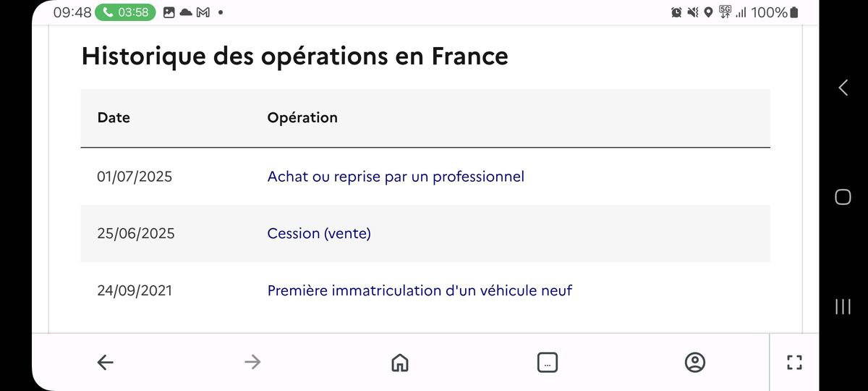Click the 'Opération' column header
This screenshot has height=391, width=868.
coord(302,117)
